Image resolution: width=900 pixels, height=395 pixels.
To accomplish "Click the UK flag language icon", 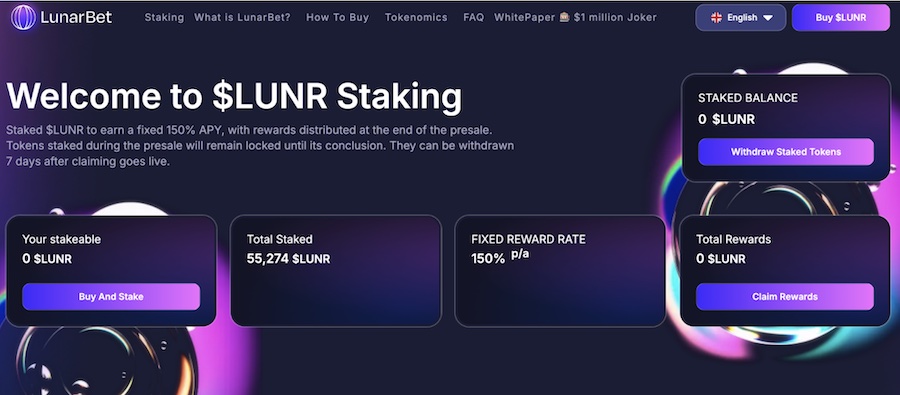I will pyautogui.click(x=716, y=18).
